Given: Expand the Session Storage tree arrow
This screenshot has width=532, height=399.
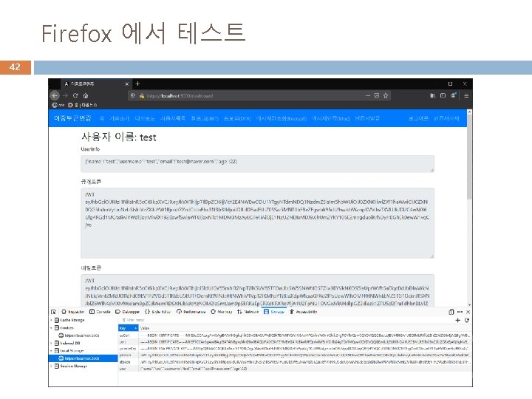Looking at the screenshot, I should coord(52,366).
